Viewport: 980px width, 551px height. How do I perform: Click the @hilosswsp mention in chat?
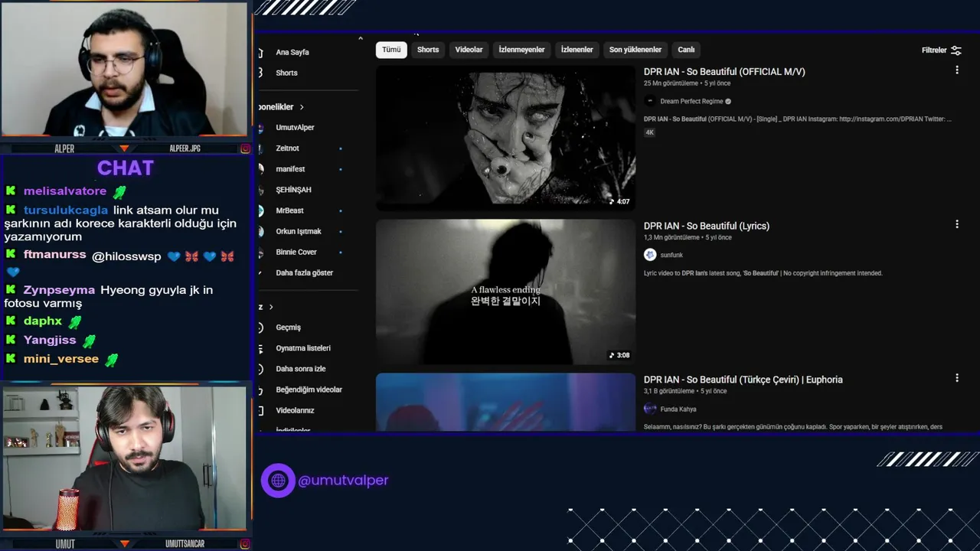click(x=126, y=256)
